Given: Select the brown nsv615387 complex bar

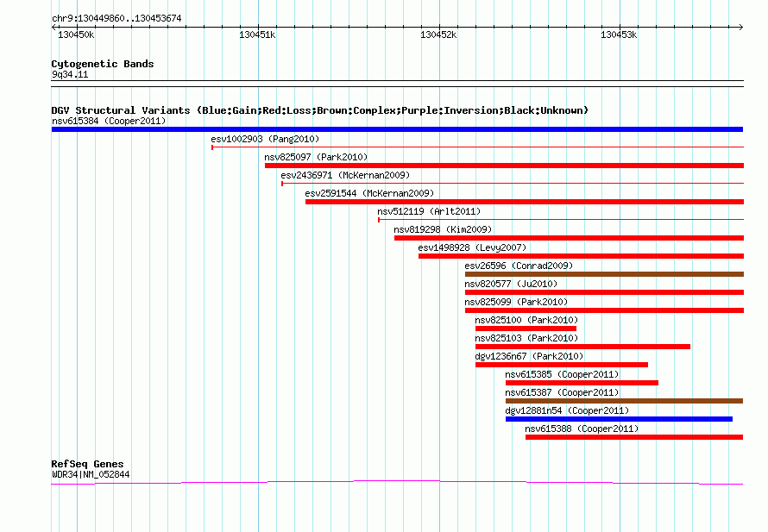Looking at the screenshot, I should (x=624, y=401).
